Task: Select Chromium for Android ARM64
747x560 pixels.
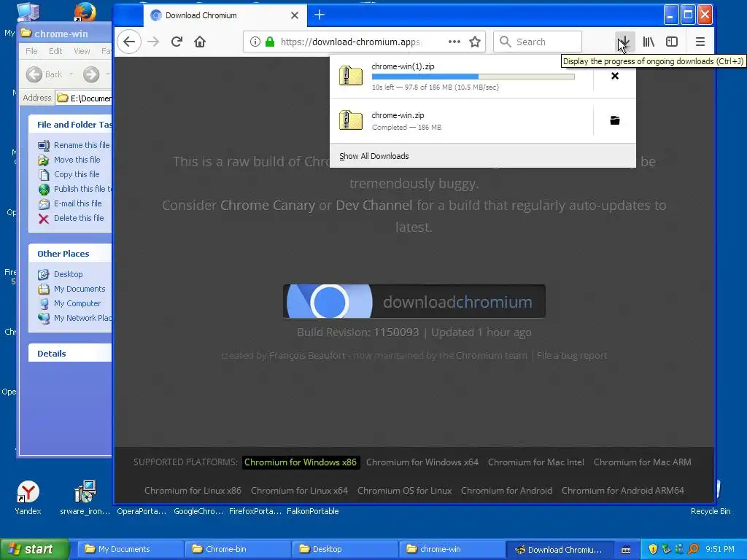Action: [623, 491]
